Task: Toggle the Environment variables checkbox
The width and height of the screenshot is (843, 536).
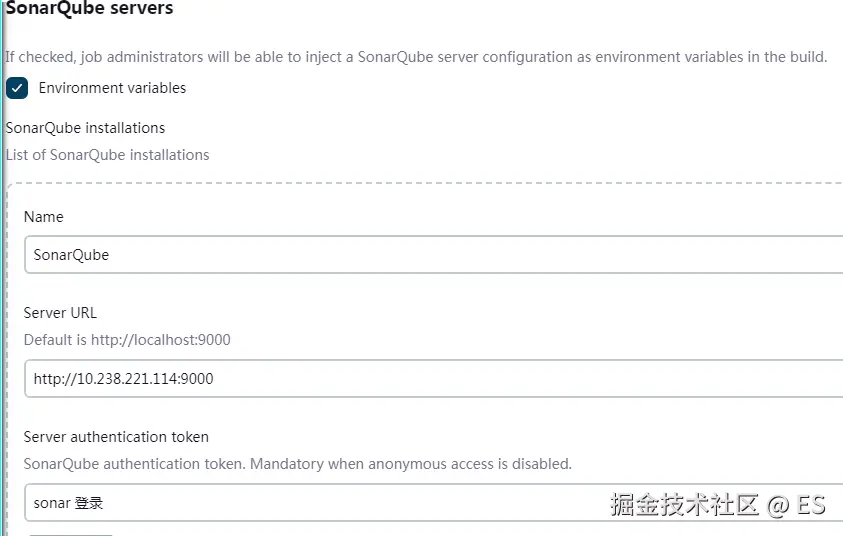Action: pos(17,88)
